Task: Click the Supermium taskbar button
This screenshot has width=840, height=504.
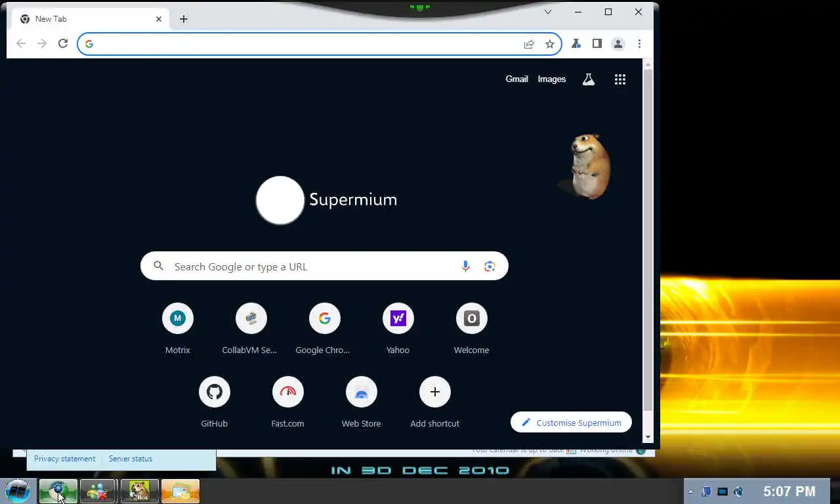Action: [58, 491]
